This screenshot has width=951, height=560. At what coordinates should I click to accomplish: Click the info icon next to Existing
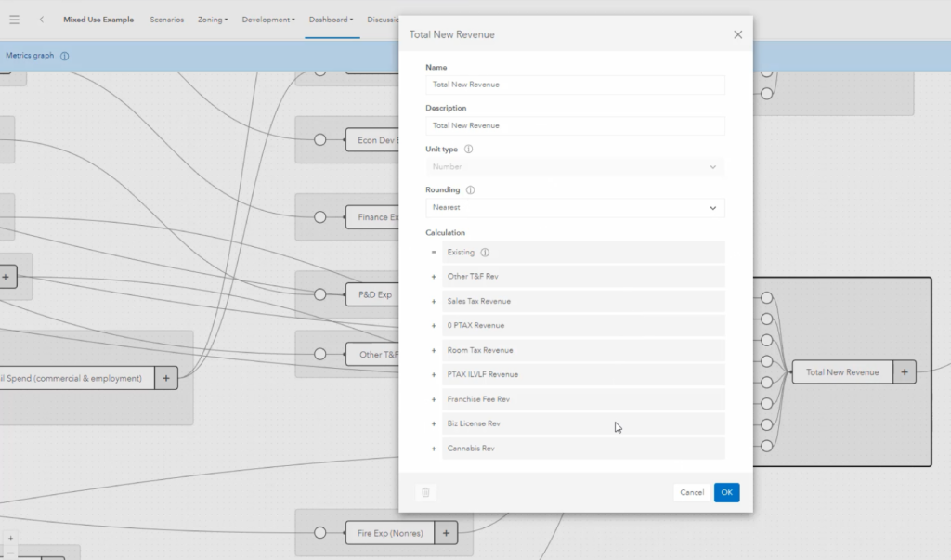[485, 253]
